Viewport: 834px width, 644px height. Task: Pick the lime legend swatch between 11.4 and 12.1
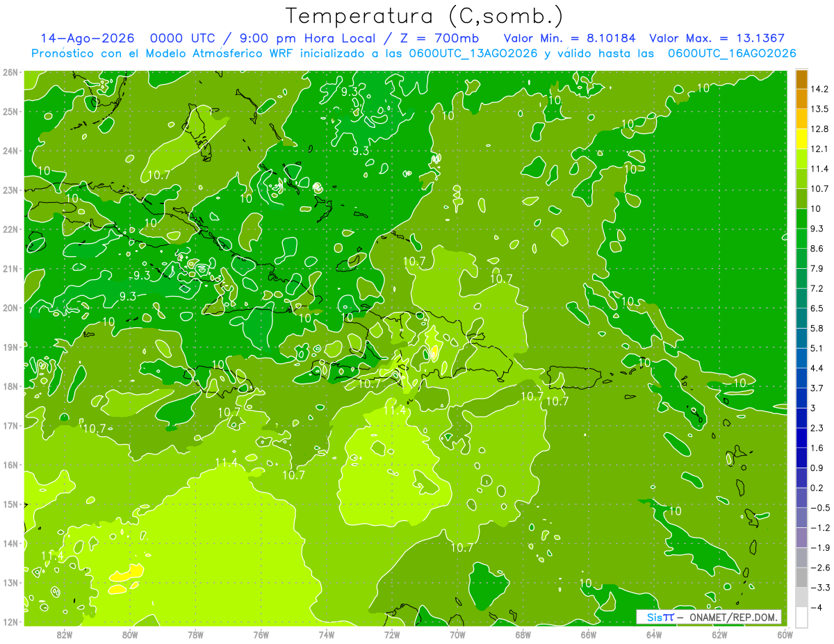[801, 158]
